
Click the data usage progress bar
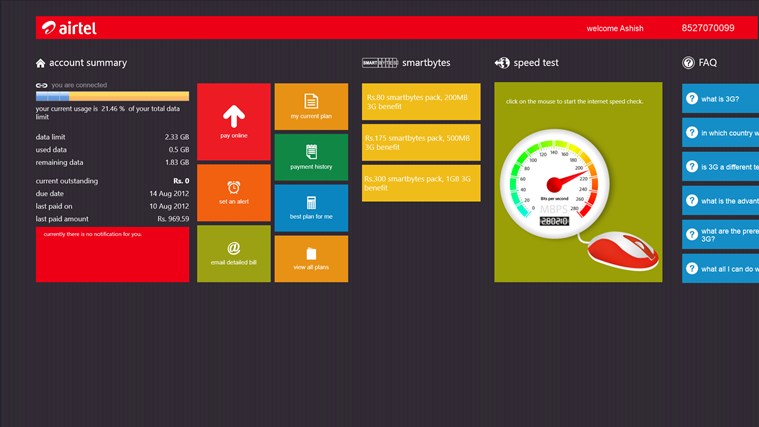(112, 97)
